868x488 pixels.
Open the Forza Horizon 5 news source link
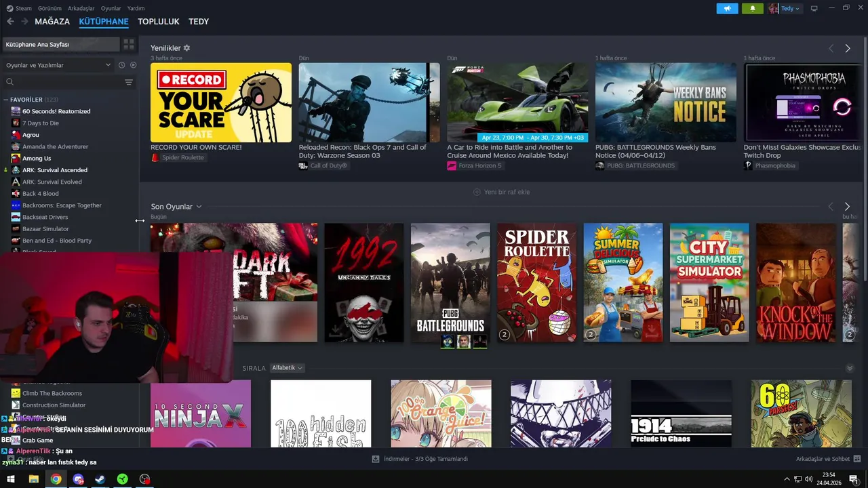475,166
